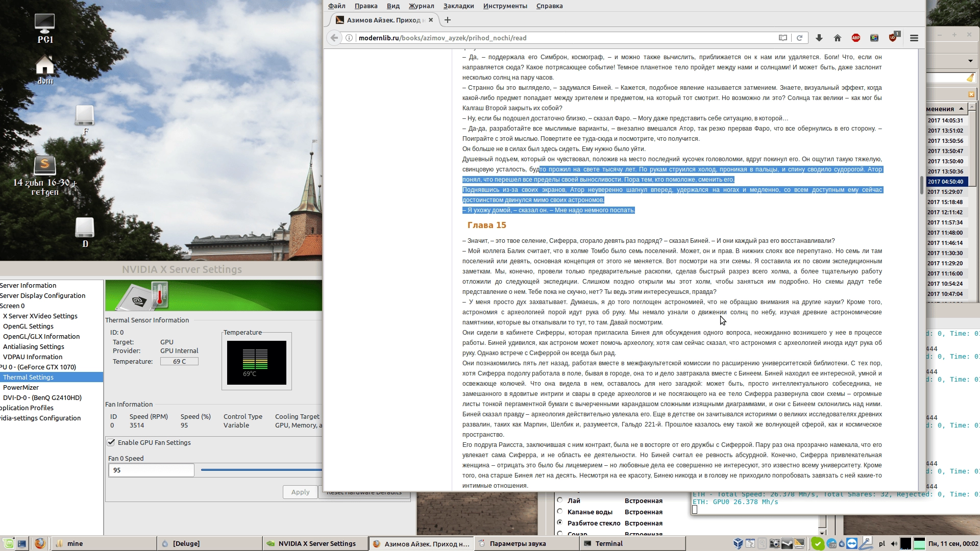Viewport: 980px width, 551px height.
Task: Click the Fan 0 Speed input field
Action: tap(151, 470)
